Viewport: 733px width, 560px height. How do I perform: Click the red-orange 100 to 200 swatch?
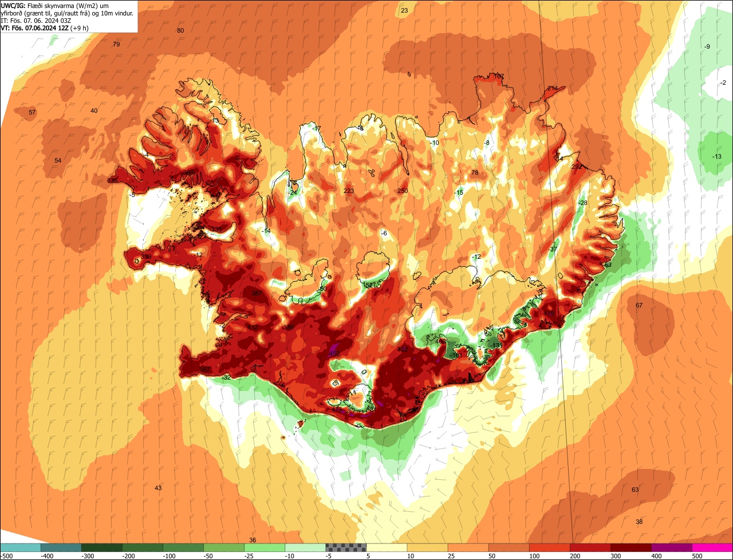549,547
